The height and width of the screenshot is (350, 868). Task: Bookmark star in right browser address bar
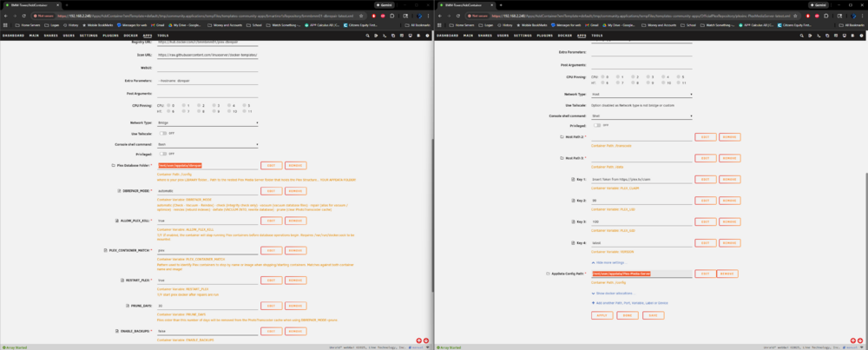click(795, 16)
